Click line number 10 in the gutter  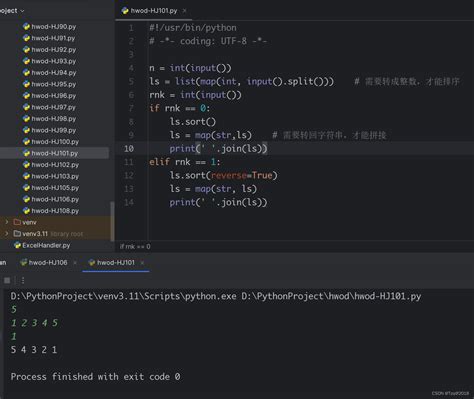[x=129, y=149]
